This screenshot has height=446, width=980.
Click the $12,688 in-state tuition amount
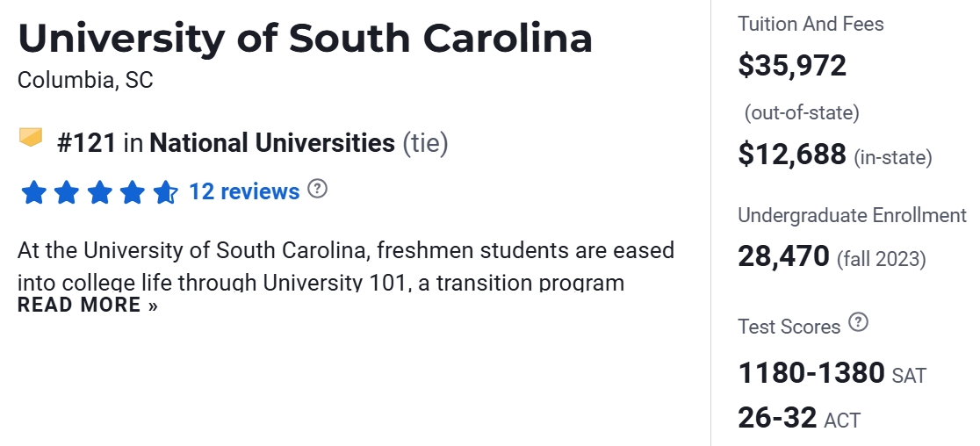(x=792, y=155)
